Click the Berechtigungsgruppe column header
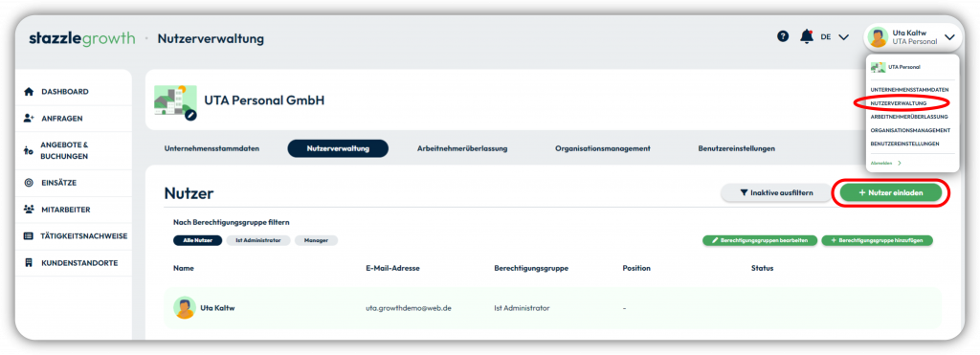The width and height of the screenshot is (980, 355). 531,268
